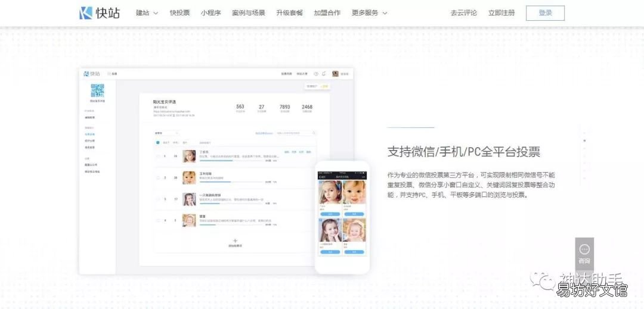Click the rank 1 entry's photo thumbnail

[190, 156]
